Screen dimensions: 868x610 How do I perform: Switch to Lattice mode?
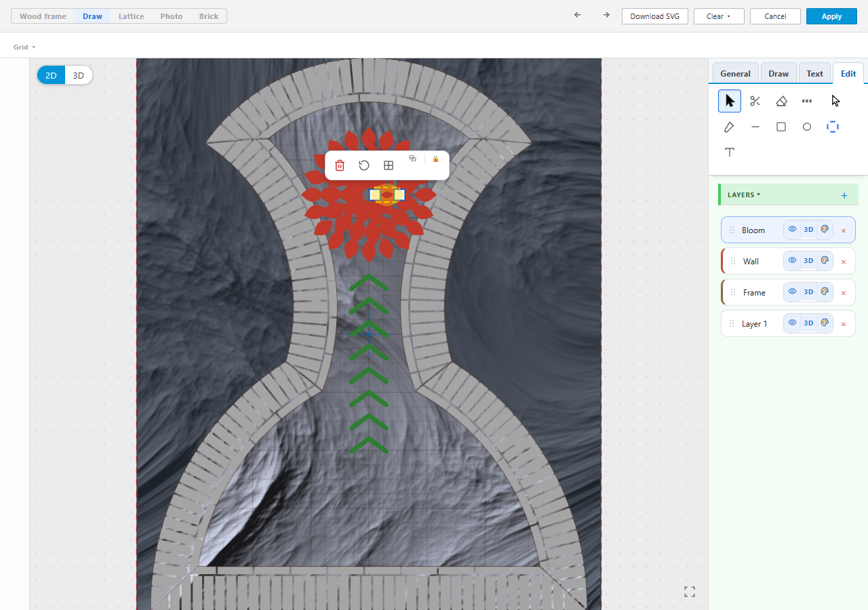coord(131,16)
